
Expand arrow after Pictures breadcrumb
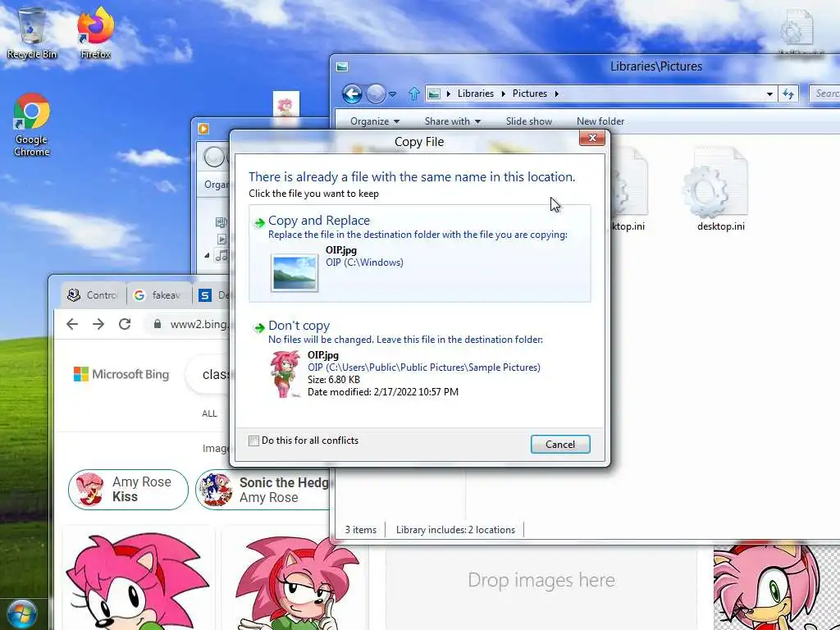coord(557,94)
